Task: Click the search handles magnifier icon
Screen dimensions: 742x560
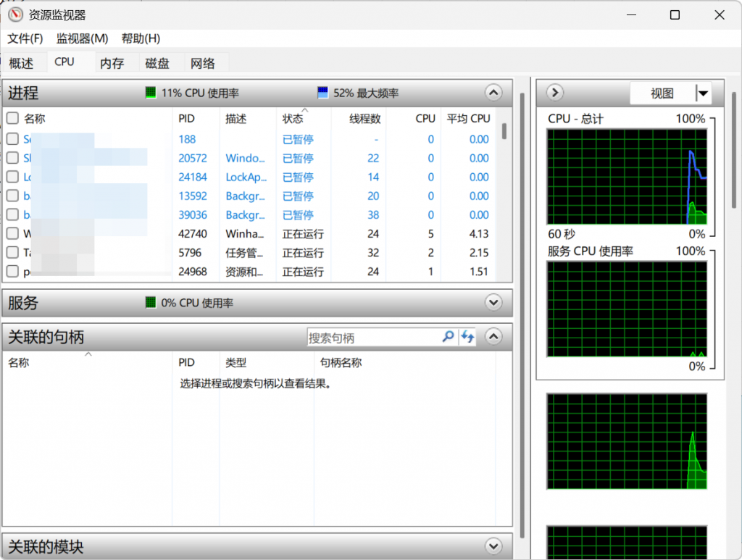Action: (x=448, y=337)
